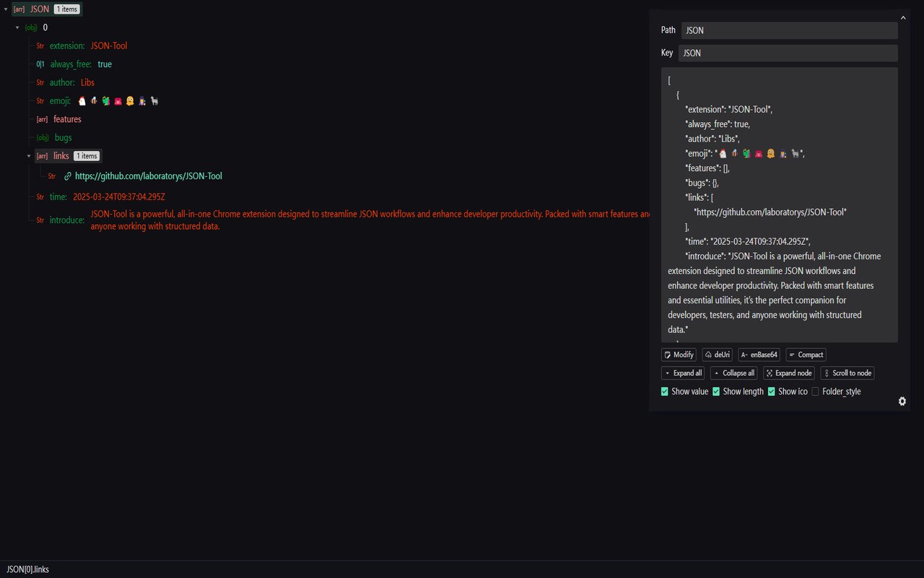Collapse the side panel with top chevron
The width and height of the screenshot is (924, 578).
(903, 17)
